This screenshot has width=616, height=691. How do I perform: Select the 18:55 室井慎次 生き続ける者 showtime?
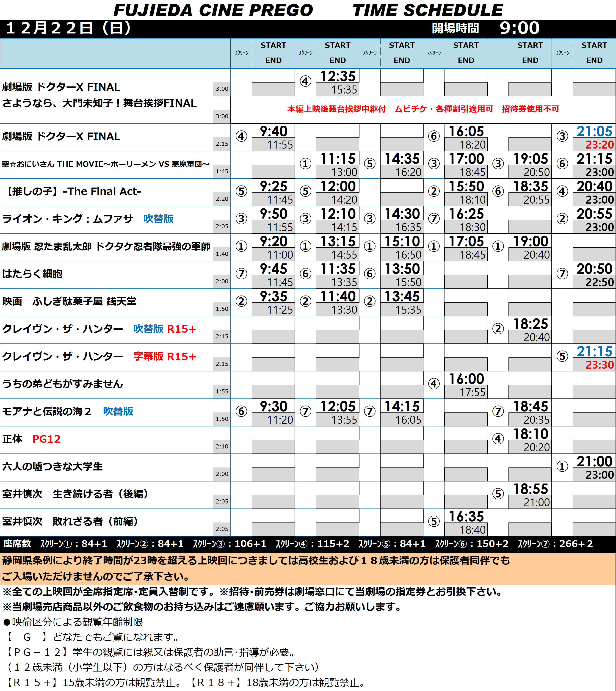click(x=530, y=489)
